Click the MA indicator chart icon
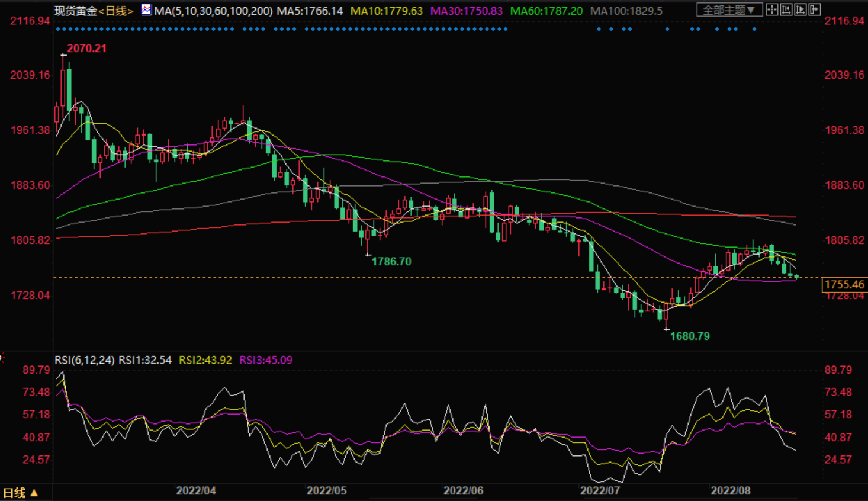868x501 pixels. tap(146, 10)
